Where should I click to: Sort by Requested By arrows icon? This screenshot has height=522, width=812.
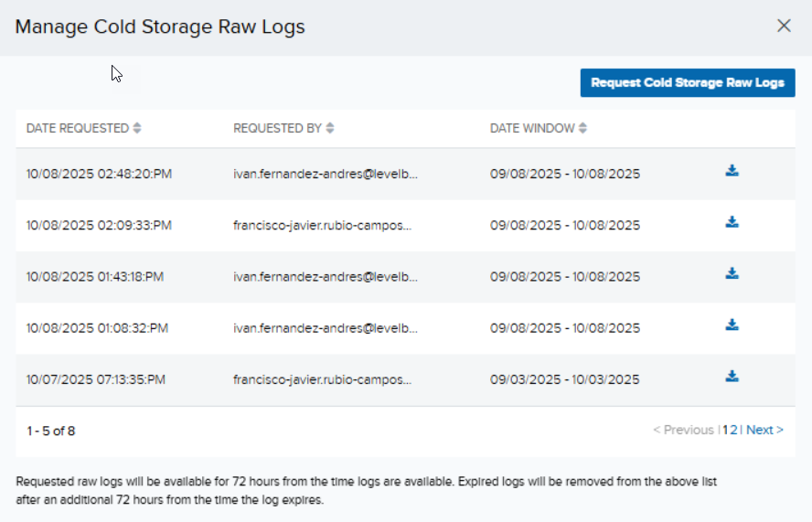330,129
